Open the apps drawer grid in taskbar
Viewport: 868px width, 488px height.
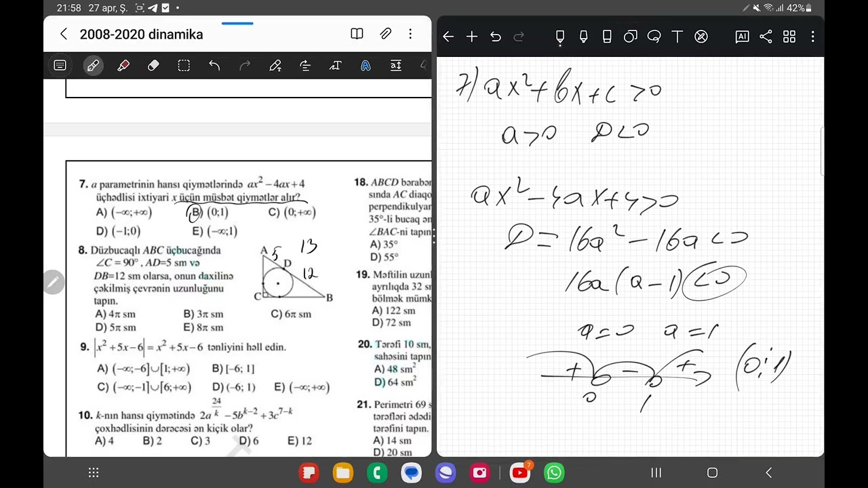click(94, 472)
